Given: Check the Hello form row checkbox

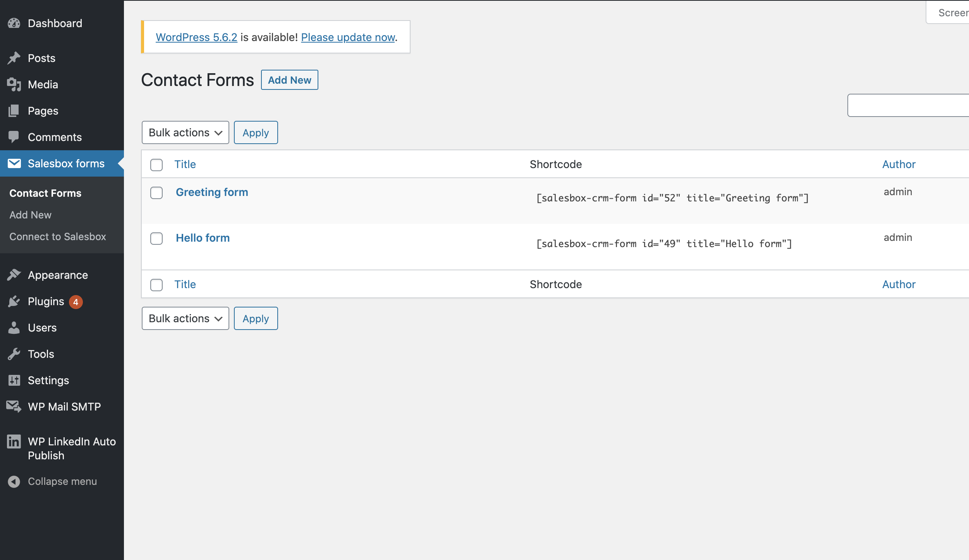Looking at the screenshot, I should click(x=156, y=238).
